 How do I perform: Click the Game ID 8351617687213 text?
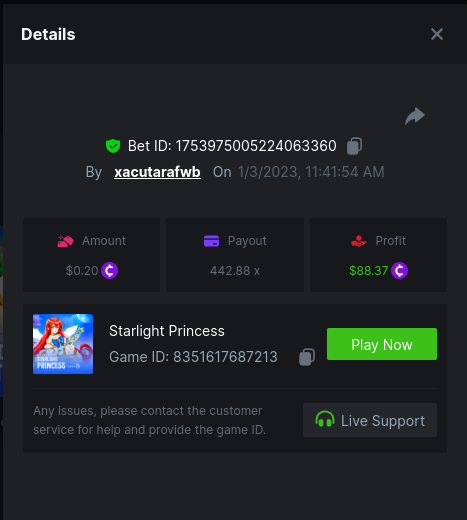pos(193,357)
